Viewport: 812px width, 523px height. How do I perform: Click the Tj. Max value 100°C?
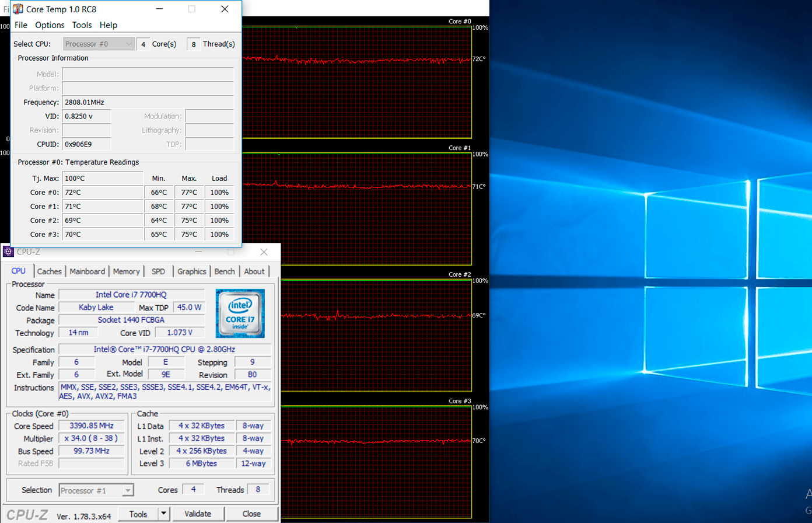(103, 178)
